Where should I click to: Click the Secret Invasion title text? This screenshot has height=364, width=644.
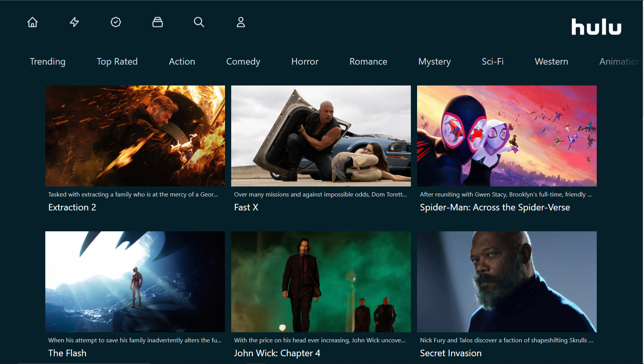451,353
